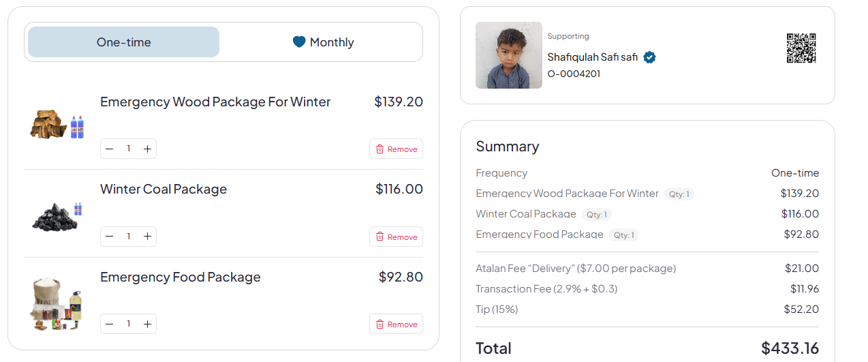The width and height of the screenshot is (868, 362).
Task: Click the Emergency Wood Package product image
Action: (57, 124)
